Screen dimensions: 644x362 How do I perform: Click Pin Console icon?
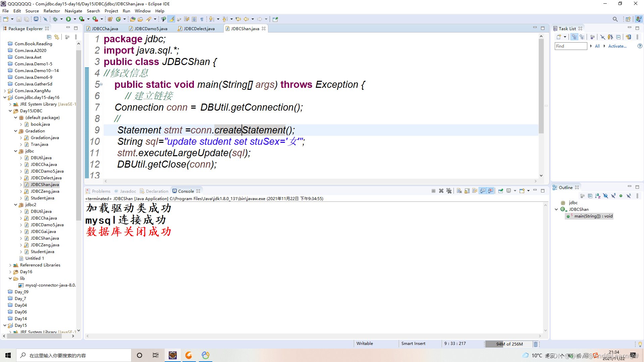[x=500, y=191]
